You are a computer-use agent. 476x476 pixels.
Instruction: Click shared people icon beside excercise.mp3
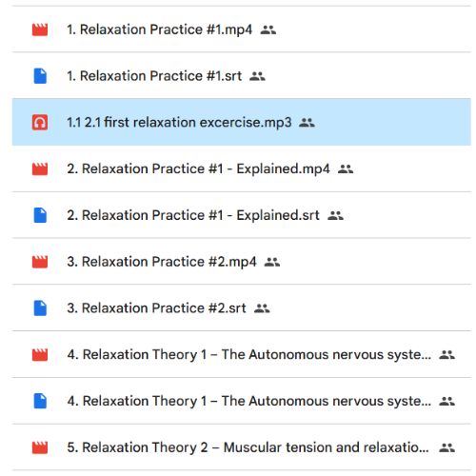[x=307, y=123]
